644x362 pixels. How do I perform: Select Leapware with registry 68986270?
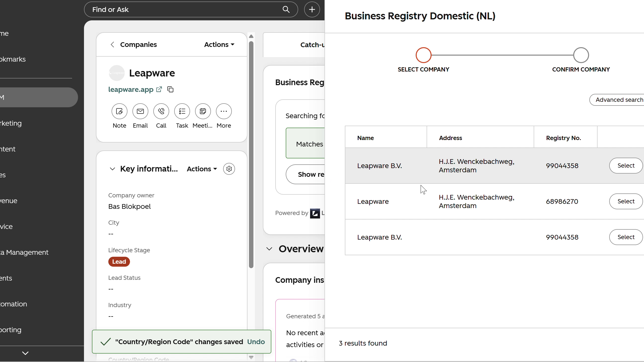click(626, 201)
